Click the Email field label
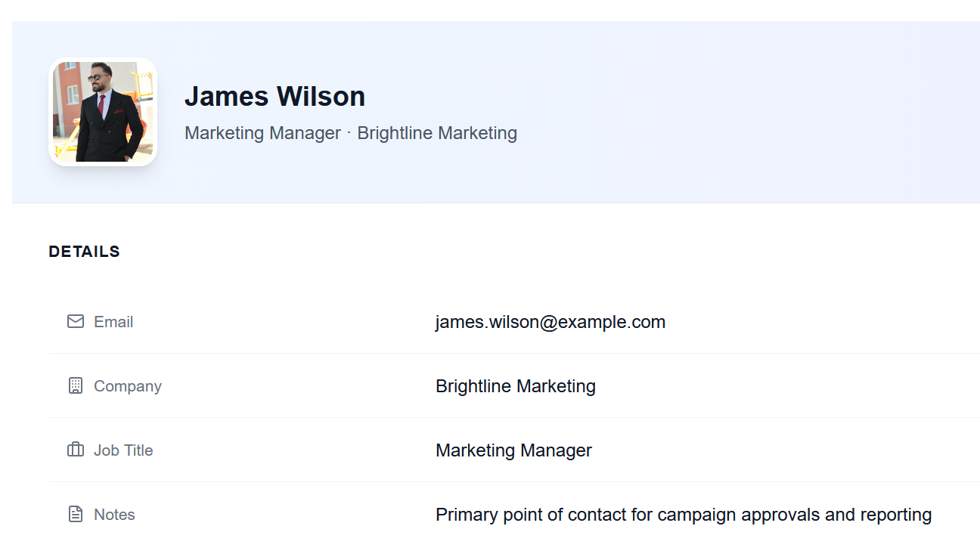The image size is (980, 560). pyautogui.click(x=113, y=322)
